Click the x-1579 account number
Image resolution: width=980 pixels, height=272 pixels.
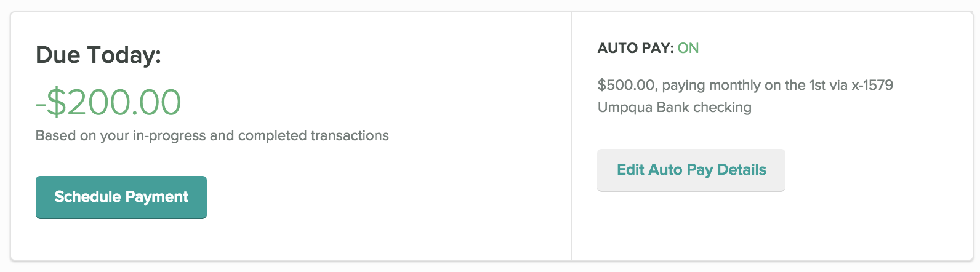[x=872, y=85]
